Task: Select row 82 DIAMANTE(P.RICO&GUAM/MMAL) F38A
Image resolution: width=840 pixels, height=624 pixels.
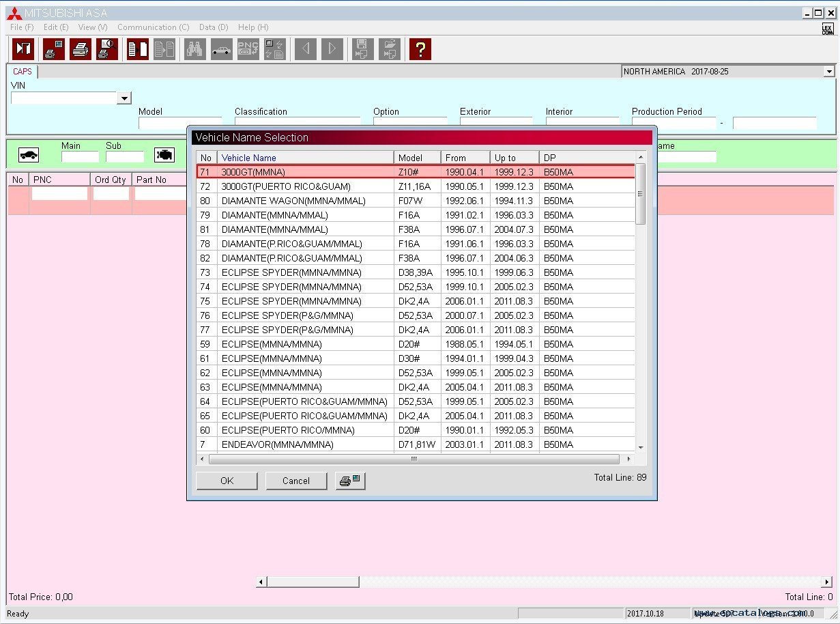Action: click(416, 258)
